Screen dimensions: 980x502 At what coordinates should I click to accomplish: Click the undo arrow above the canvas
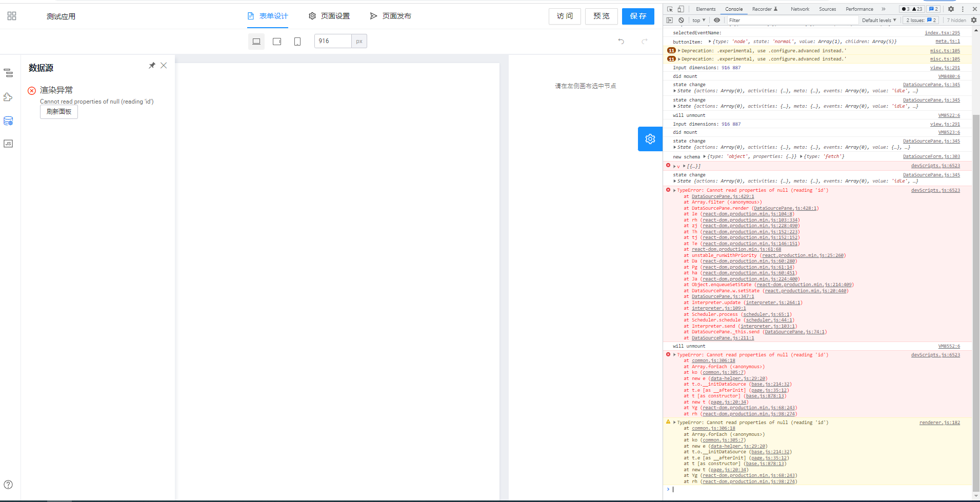pyautogui.click(x=621, y=41)
